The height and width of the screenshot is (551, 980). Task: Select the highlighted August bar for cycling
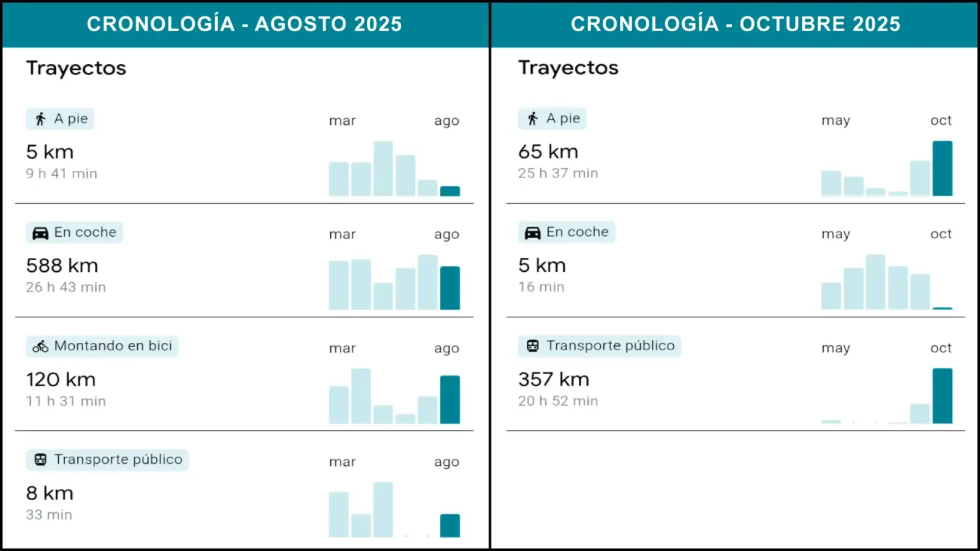(x=450, y=399)
